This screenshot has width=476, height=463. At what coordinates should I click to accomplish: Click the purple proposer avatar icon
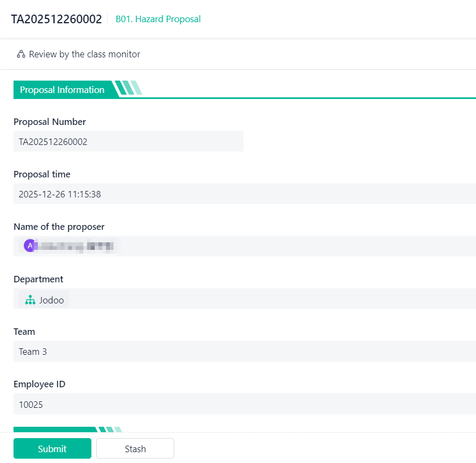click(x=29, y=246)
